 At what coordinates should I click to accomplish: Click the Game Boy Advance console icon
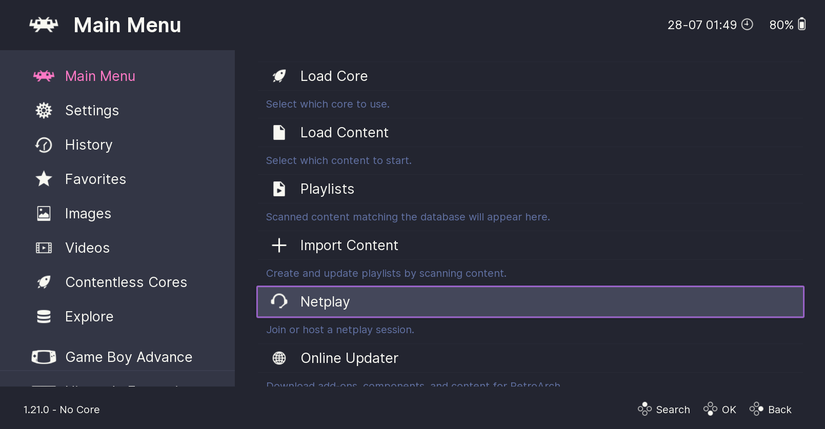44,357
